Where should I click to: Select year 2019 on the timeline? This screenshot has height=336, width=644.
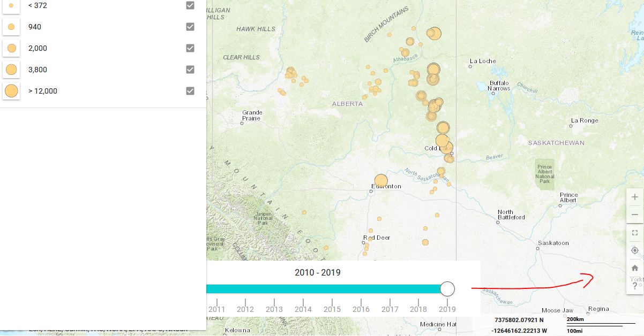point(447,309)
